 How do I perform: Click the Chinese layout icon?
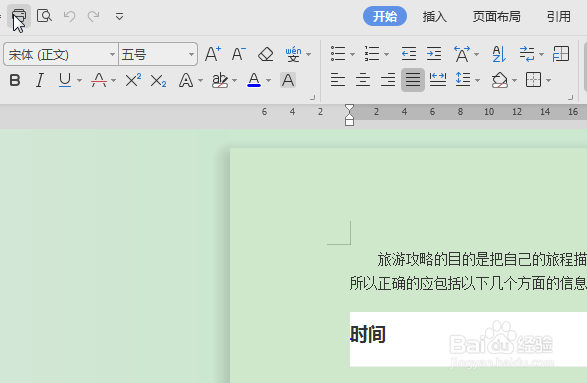tap(462, 54)
